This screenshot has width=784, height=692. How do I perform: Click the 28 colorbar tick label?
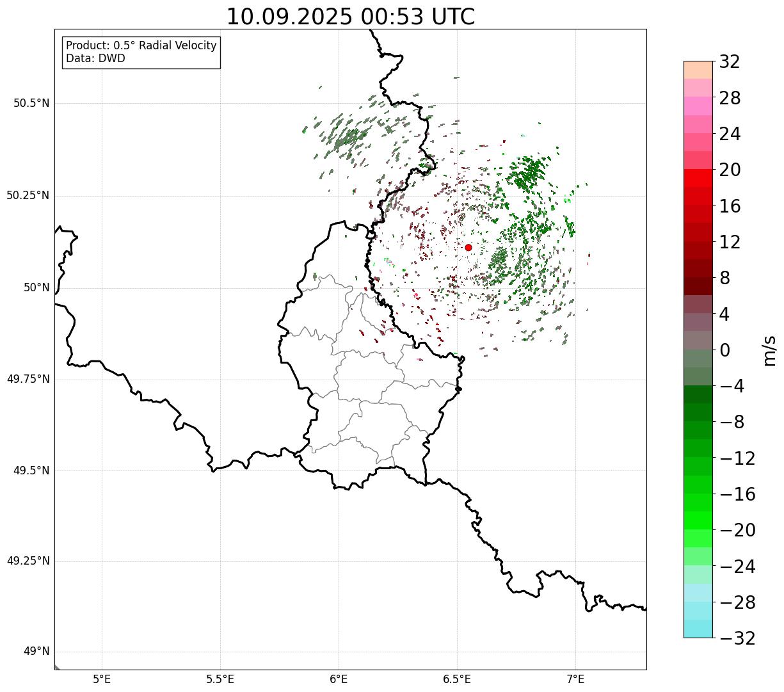pos(730,99)
